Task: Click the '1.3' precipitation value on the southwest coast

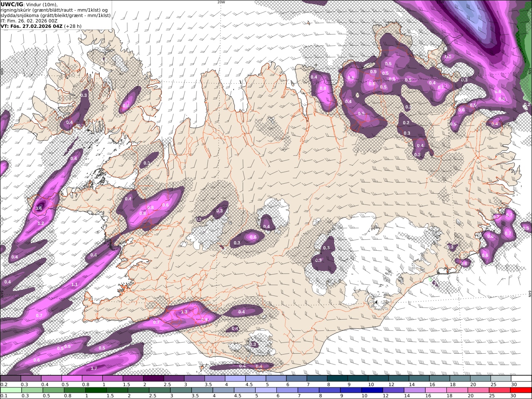Action: (185, 312)
